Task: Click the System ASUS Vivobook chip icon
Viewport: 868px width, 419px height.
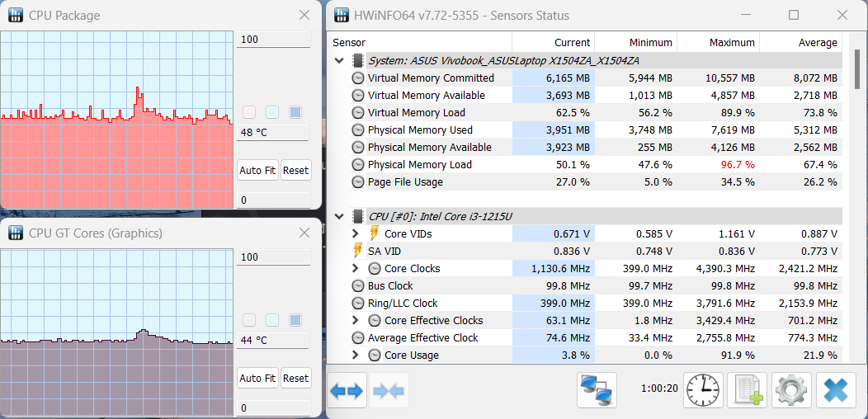Action: pyautogui.click(x=358, y=60)
